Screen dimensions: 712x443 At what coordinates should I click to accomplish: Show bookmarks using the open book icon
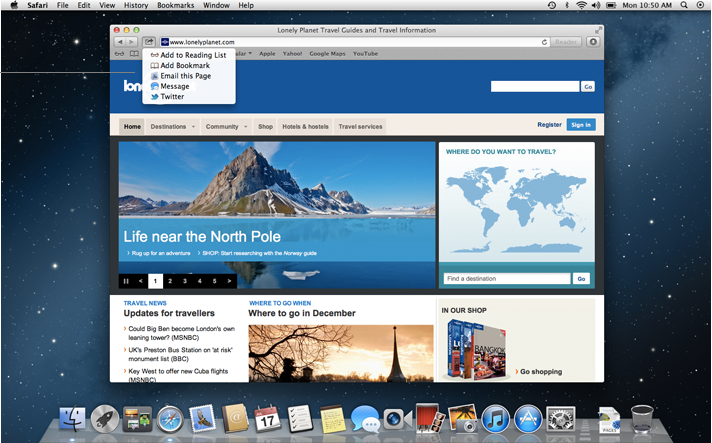134,53
